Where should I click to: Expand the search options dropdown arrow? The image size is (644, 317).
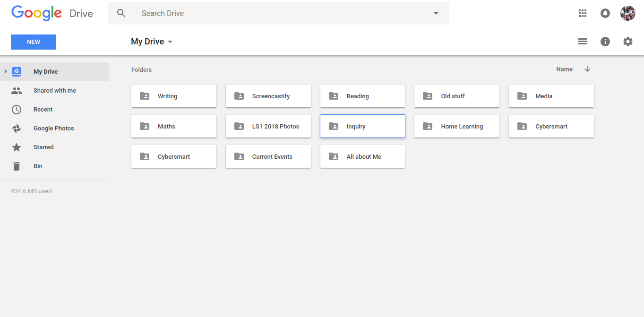coord(436,13)
